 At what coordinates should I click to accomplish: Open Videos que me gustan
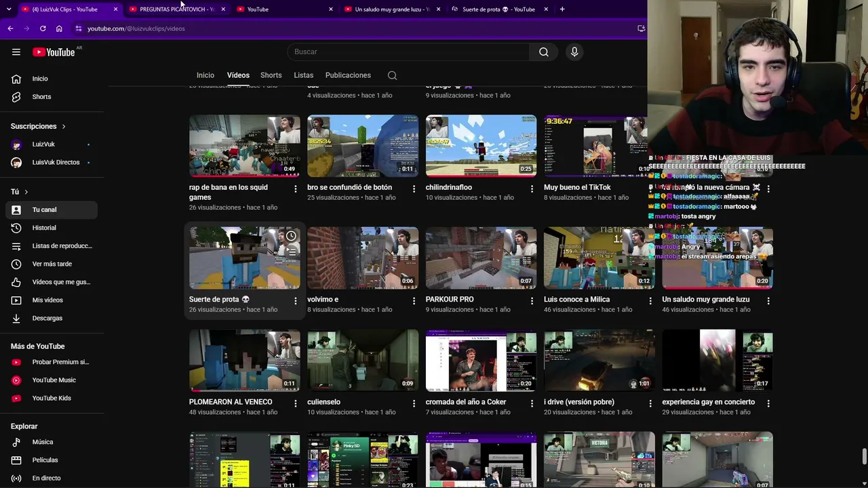[52, 282]
